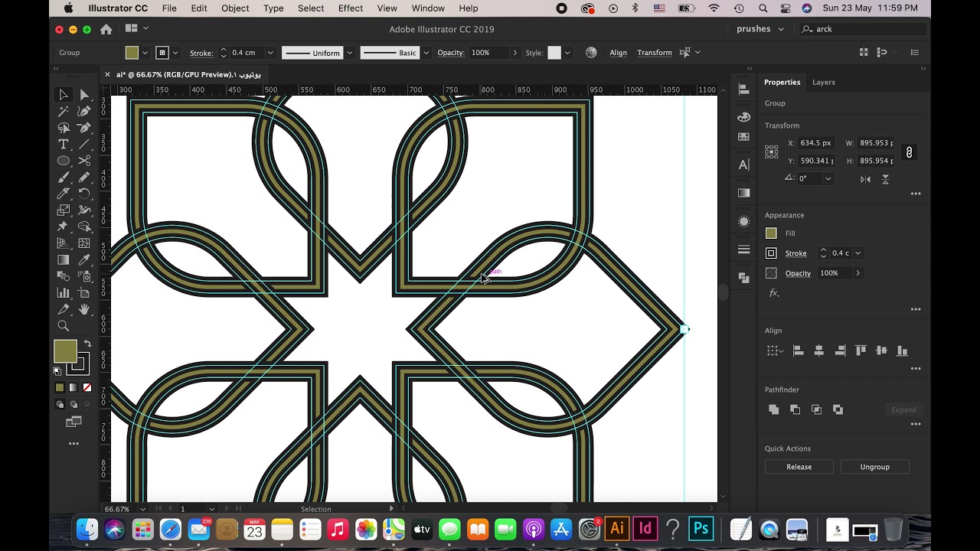This screenshot has width=980, height=551.
Task: Click the Ungroup button
Action: click(x=874, y=467)
